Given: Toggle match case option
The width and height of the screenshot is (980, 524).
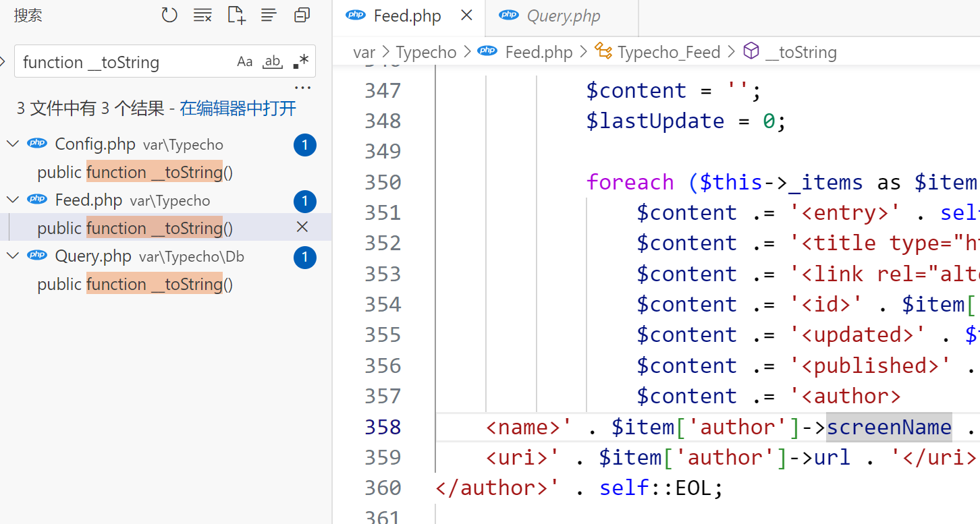Looking at the screenshot, I should (x=244, y=62).
